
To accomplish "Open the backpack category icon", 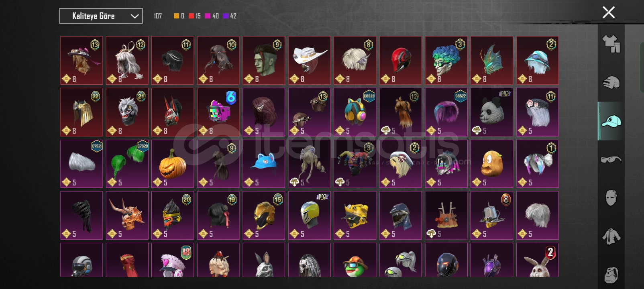I will 611,275.
